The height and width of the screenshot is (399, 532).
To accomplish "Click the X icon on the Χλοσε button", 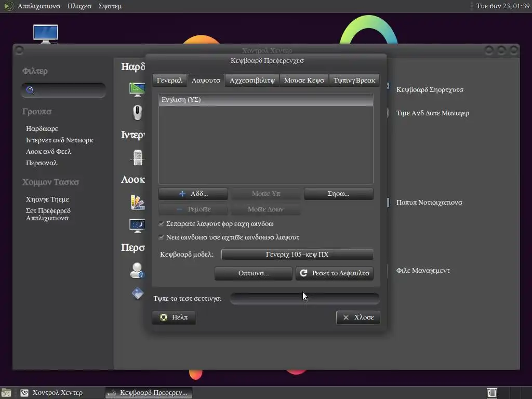I will coord(345,317).
